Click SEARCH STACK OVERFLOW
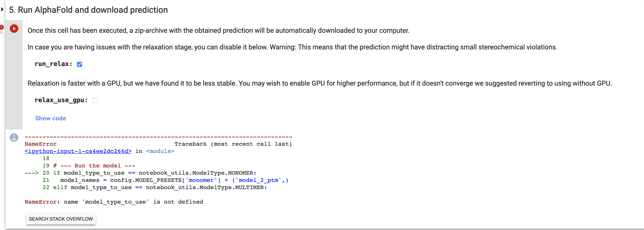644x230 pixels. pos(61,219)
